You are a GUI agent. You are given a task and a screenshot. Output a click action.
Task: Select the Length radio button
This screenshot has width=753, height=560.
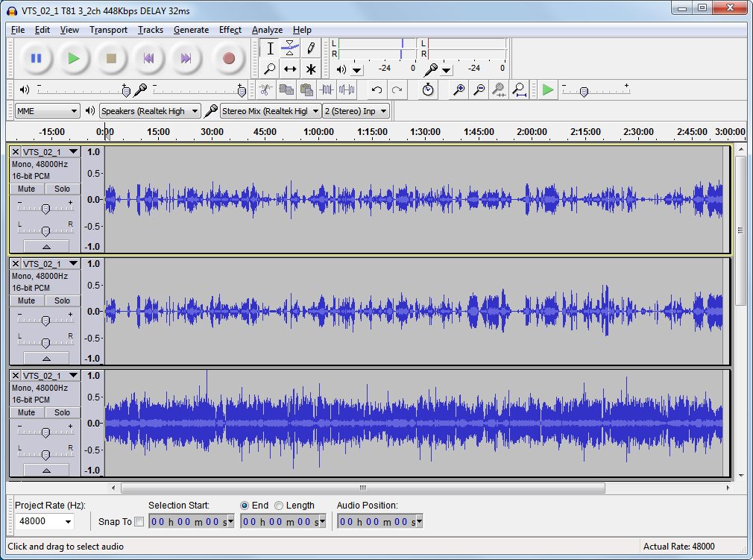click(x=279, y=506)
